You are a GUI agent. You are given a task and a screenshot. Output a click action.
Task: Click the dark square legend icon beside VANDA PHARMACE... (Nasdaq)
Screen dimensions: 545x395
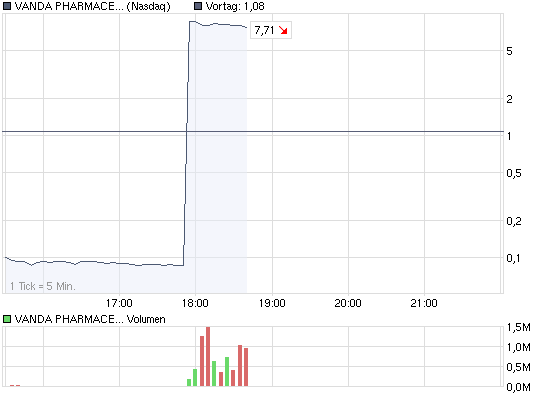(x=7, y=6)
